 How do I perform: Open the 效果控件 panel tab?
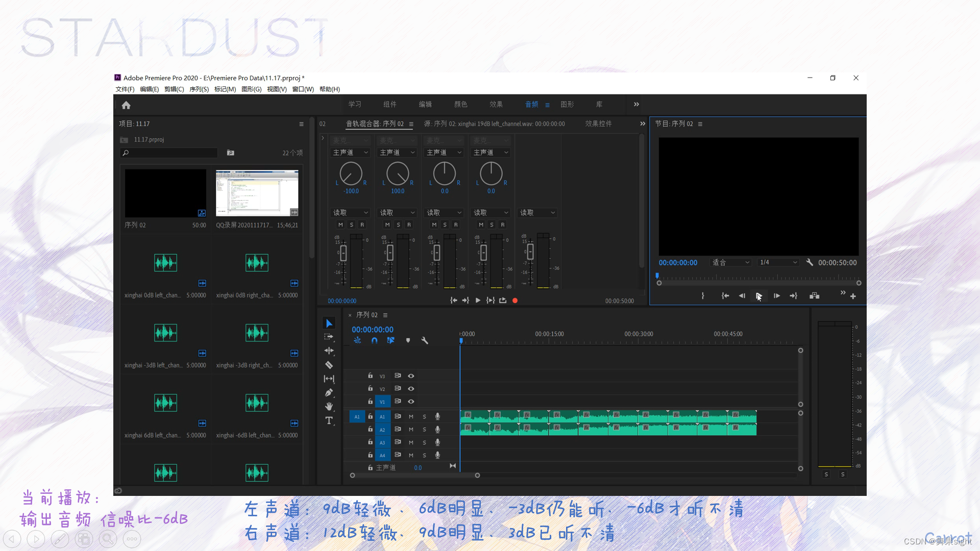(x=598, y=124)
